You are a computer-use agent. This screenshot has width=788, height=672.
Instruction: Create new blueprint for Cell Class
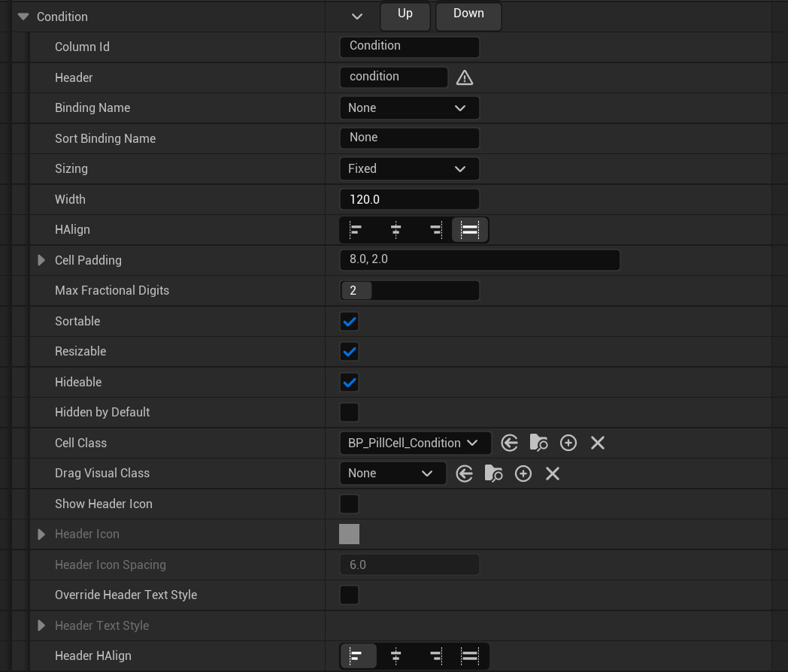(568, 443)
